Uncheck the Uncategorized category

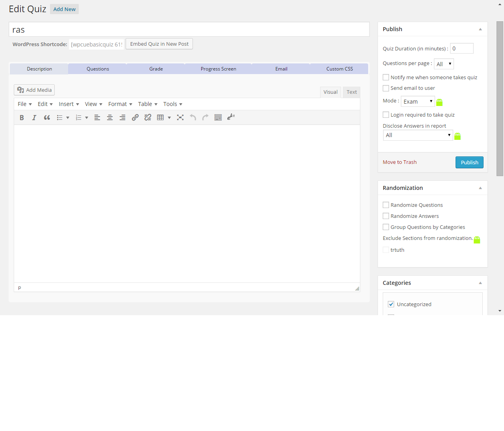click(x=391, y=304)
